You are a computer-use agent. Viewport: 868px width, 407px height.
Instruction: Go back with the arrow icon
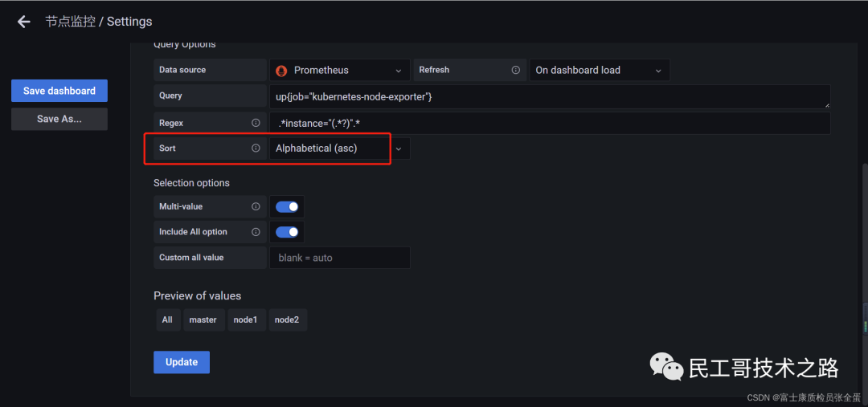[24, 22]
